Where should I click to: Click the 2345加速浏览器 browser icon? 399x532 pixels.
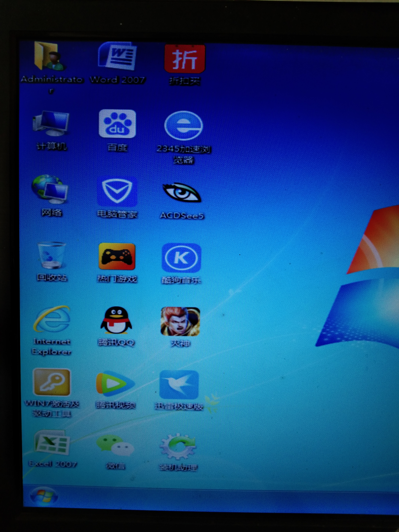click(184, 126)
